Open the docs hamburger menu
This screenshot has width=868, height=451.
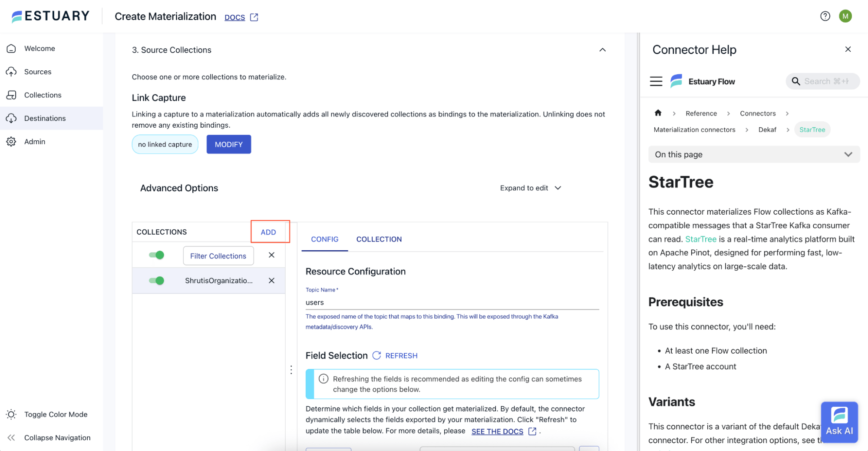[x=656, y=81]
